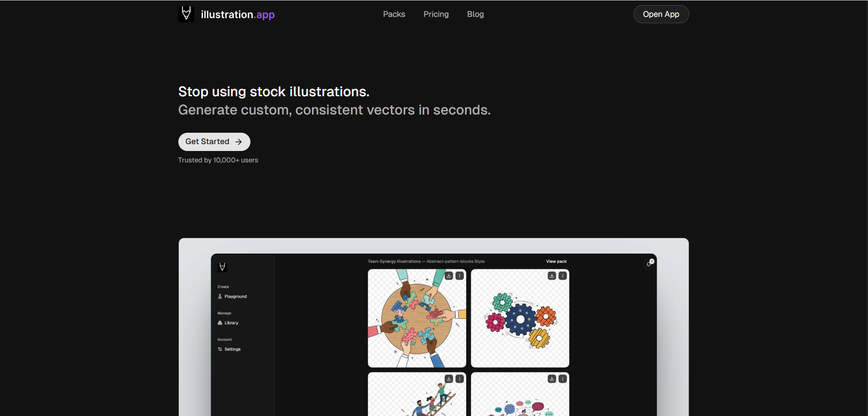
Task: Click the Team Synergy Illustrations pack title
Action: tap(426, 261)
